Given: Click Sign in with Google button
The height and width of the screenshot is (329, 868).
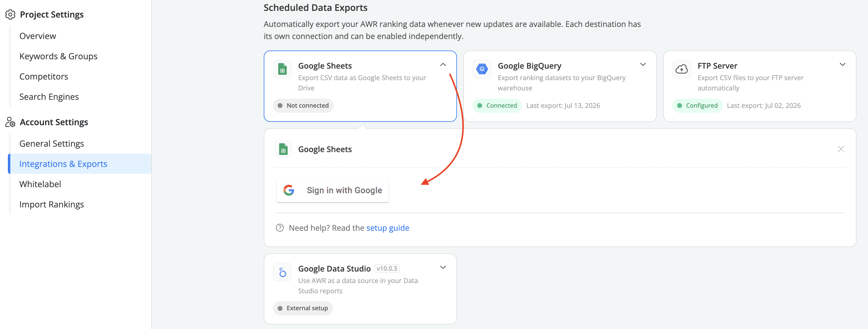Looking at the screenshot, I should click(x=333, y=190).
